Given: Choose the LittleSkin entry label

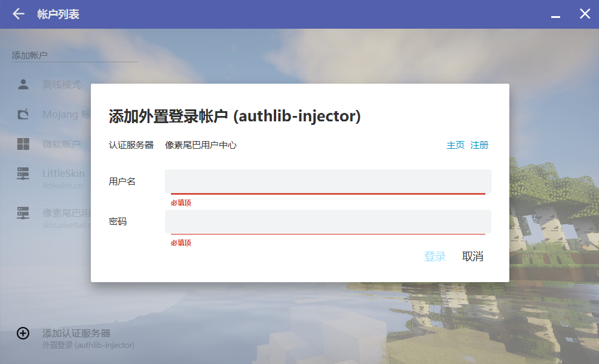Looking at the screenshot, I should pos(65,173).
